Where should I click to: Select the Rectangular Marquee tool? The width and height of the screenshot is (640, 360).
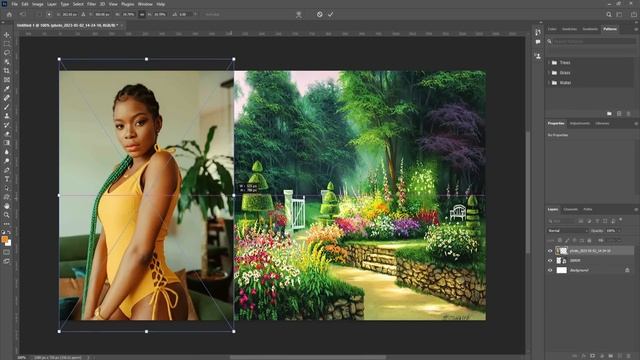click(7, 44)
